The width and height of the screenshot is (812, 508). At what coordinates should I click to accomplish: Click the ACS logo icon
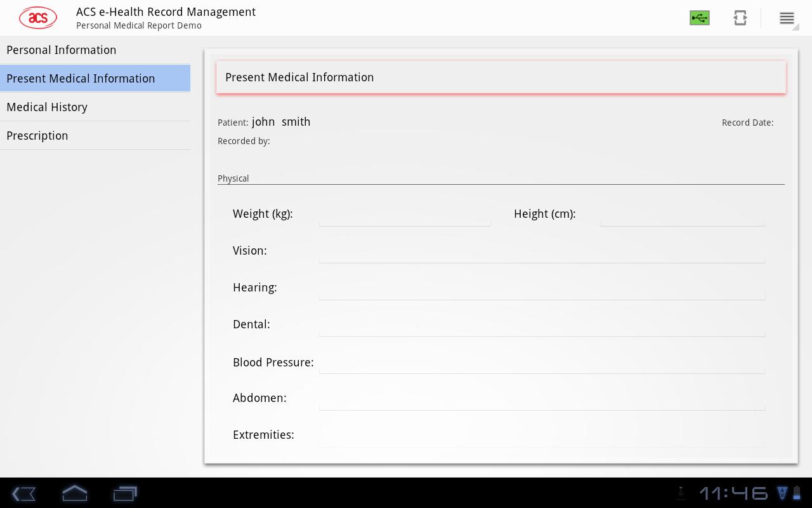tap(38, 18)
